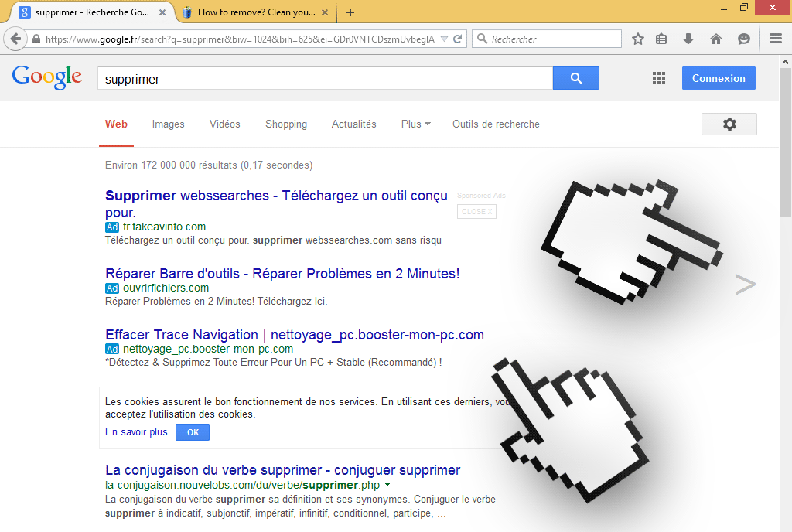Open the Google apps grid icon
The height and width of the screenshot is (532, 792).
point(659,78)
